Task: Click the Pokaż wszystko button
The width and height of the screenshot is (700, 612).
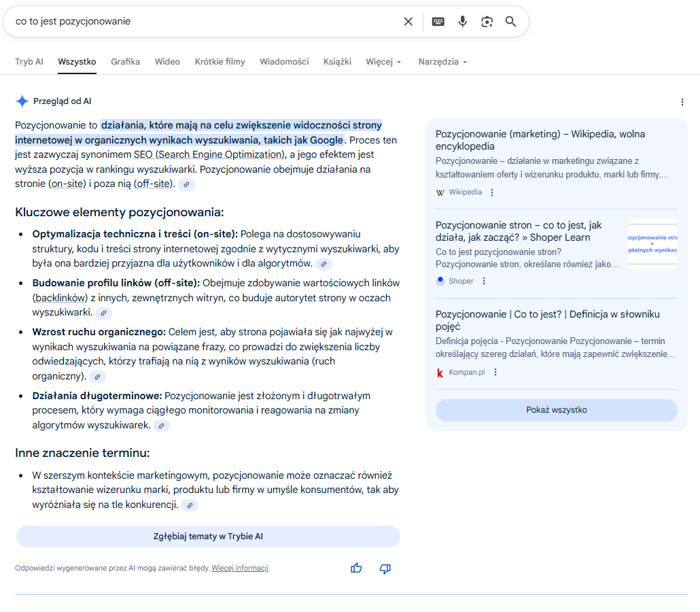Action: [556, 410]
